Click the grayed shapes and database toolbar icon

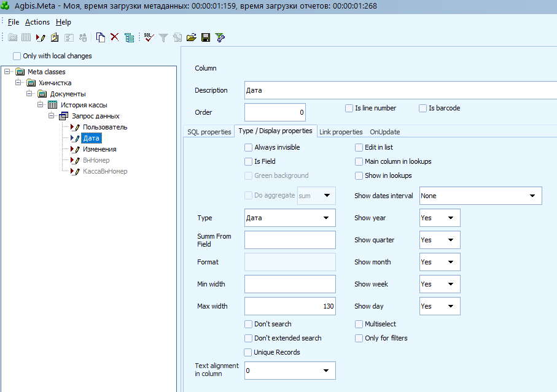(x=83, y=37)
